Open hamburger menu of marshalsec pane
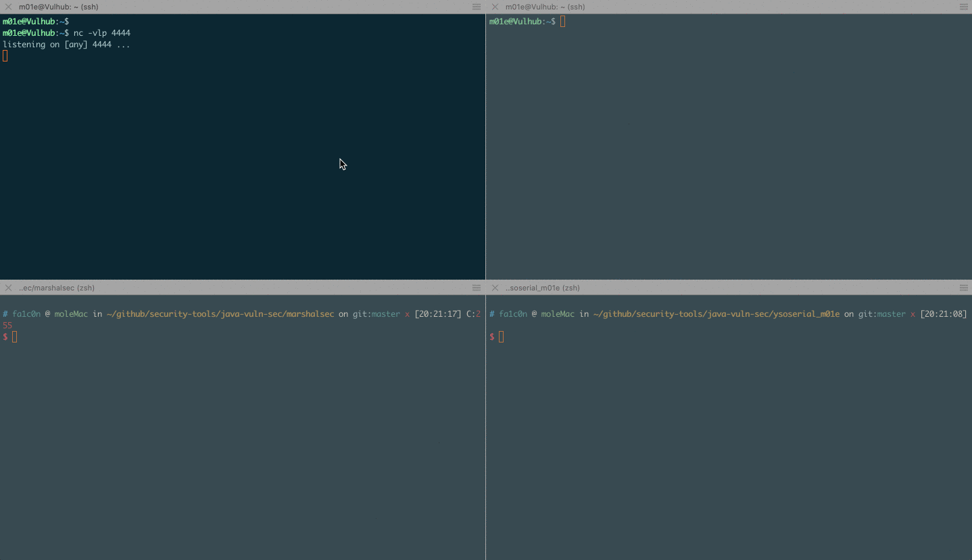Image resolution: width=972 pixels, height=560 pixels. pos(477,288)
